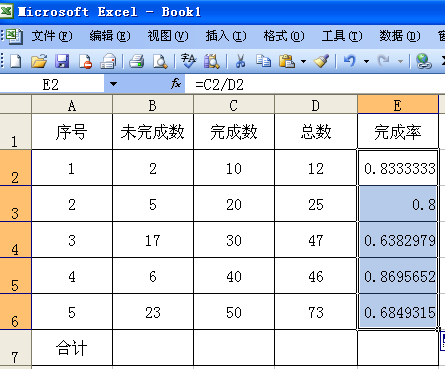Viewport: 445px width, 369px height.
Task: Click the Select All corner button
Action: coord(15,104)
